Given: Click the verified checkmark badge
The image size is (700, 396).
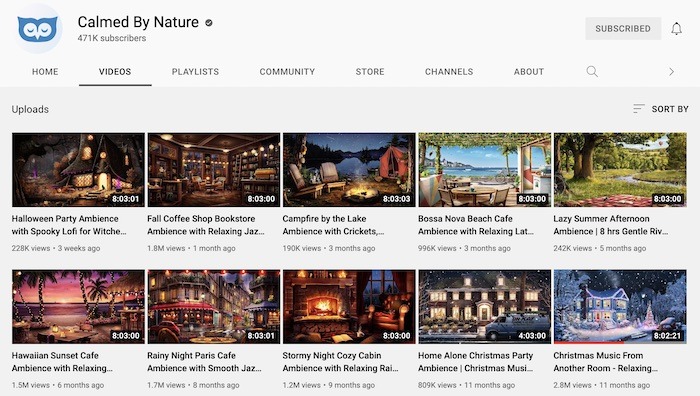Looking at the screenshot, I should (x=208, y=22).
